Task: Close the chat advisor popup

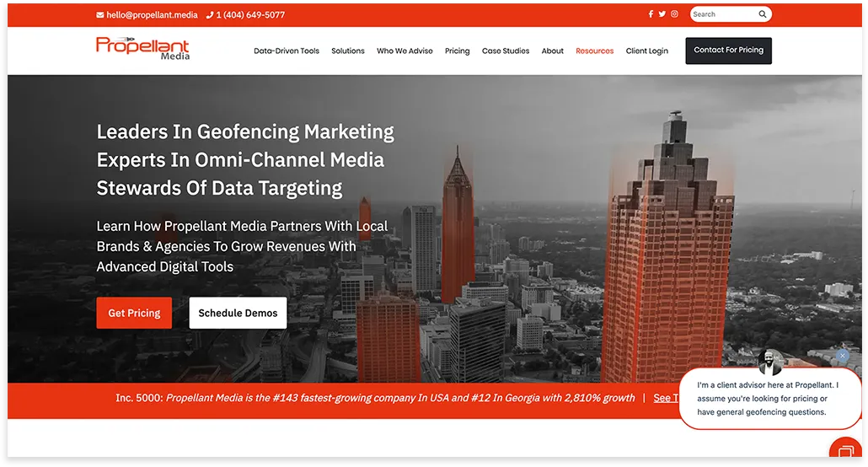Action: coord(842,356)
